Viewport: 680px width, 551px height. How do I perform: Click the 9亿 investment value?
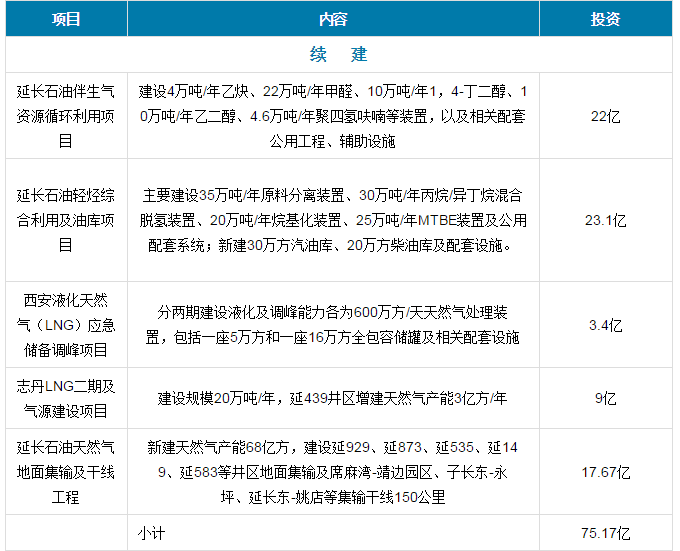coord(605,398)
